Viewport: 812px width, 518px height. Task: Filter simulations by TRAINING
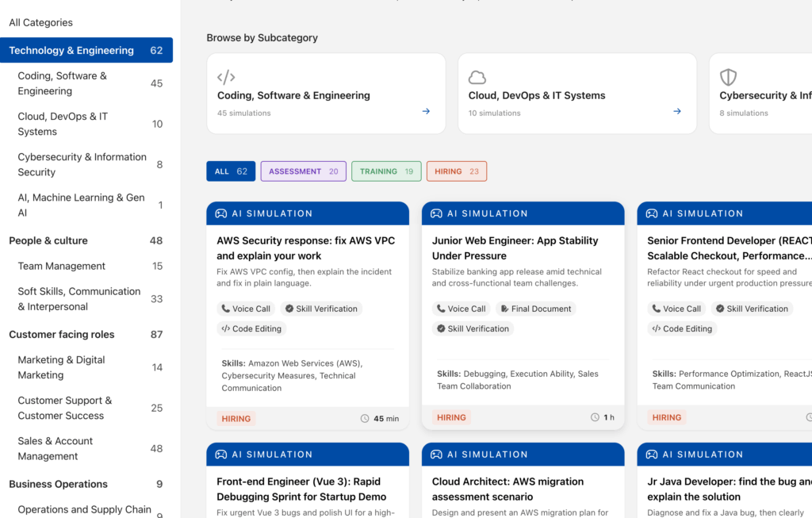[x=386, y=171]
